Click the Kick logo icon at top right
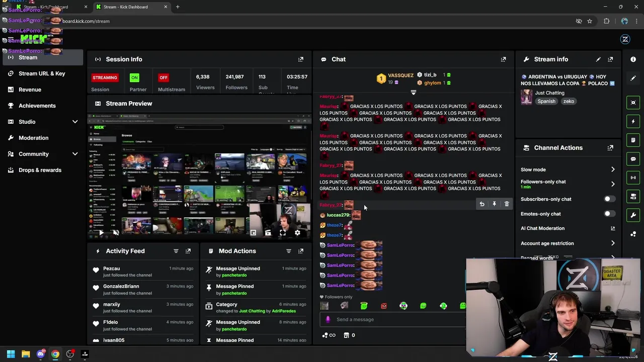Viewport: 644px width, 362px height. pos(625,39)
